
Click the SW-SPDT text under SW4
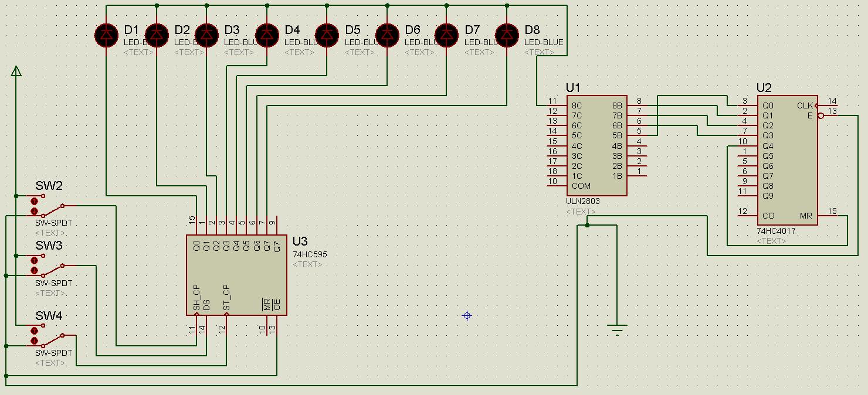coord(53,353)
